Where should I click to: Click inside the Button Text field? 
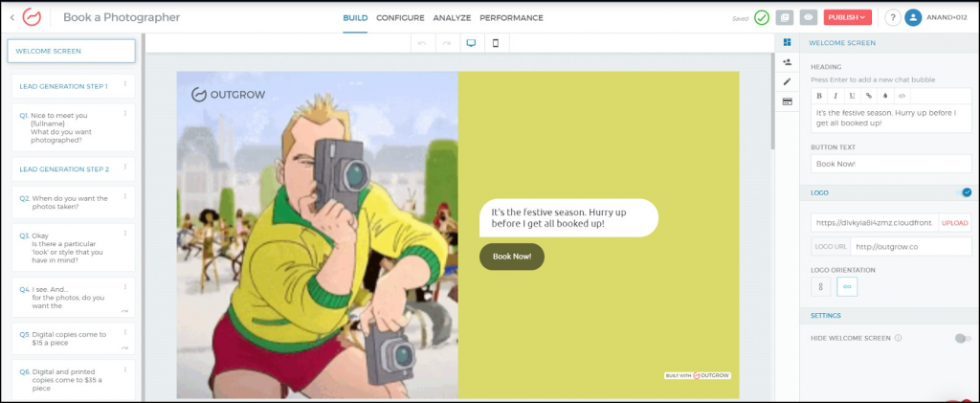(890, 164)
